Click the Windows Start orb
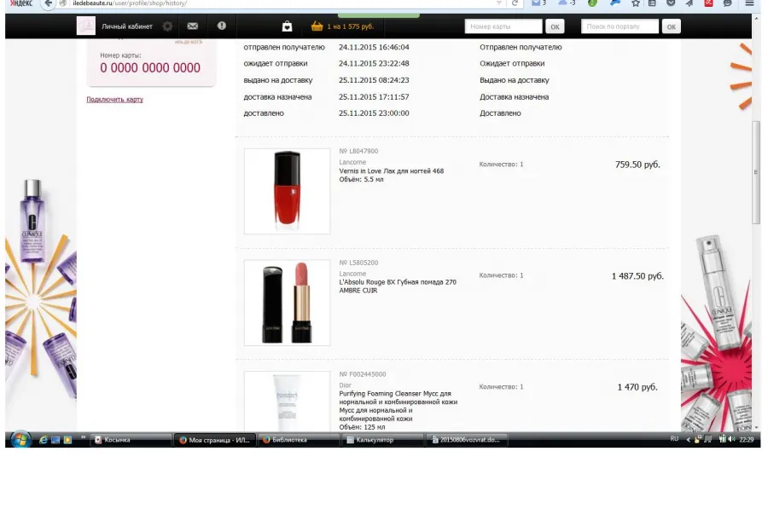Viewport: 768px width, 532px height. click(20, 440)
